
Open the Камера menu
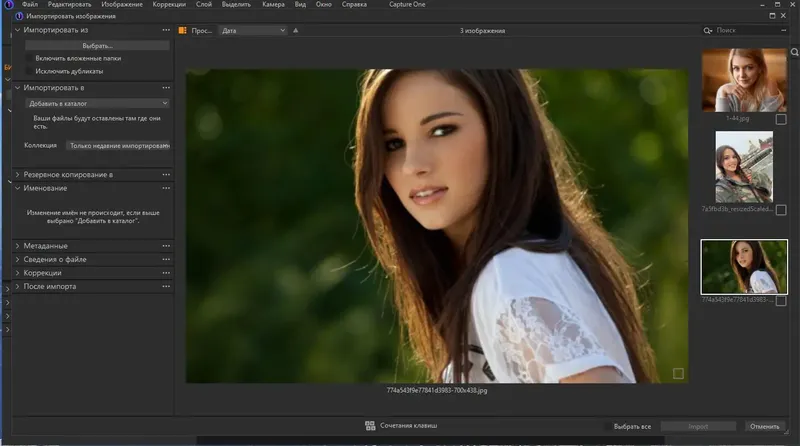(x=273, y=5)
